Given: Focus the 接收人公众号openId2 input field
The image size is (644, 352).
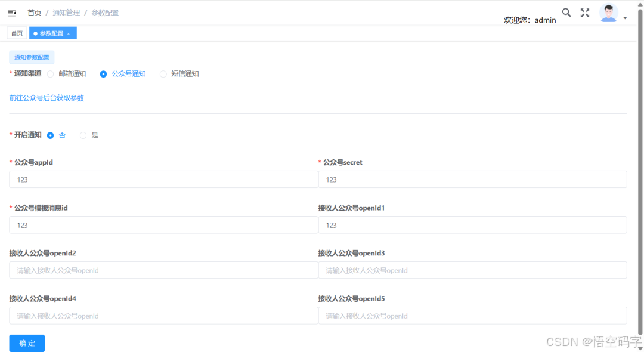Looking at the screenshot, I should click(x=163, y=270).
